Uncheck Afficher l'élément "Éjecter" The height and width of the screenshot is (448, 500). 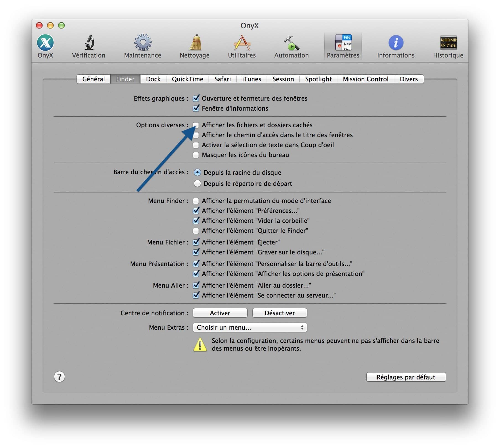(x=196, y=242)
